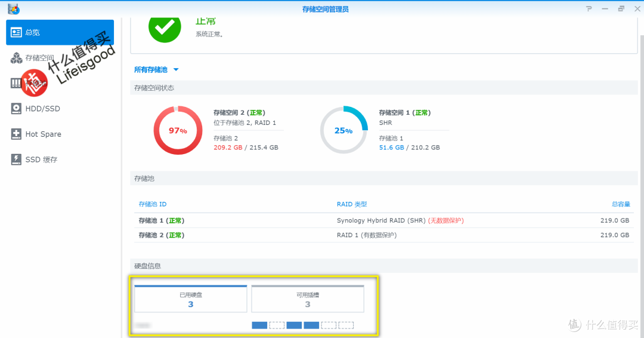Image resolution: width=644 pixels, height=338 pixels.
Task: Sort by the 总容量 column header
Action: point(621,204)
